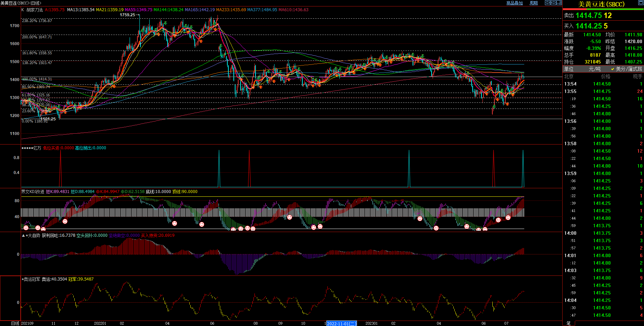Click the right arrow navigation icon
Screen dimensions: 644x326
coord(553,3)
